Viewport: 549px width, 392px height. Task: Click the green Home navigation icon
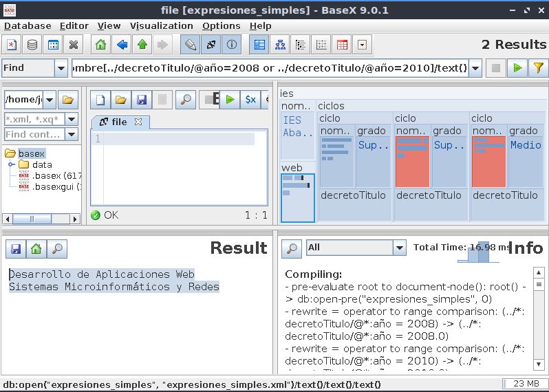point(100,45)
